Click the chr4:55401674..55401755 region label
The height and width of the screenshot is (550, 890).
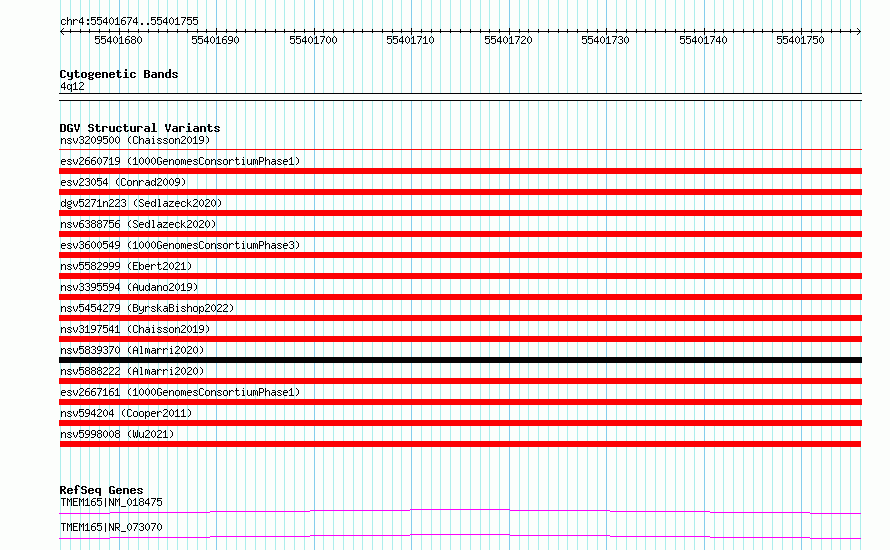(129, 22)
